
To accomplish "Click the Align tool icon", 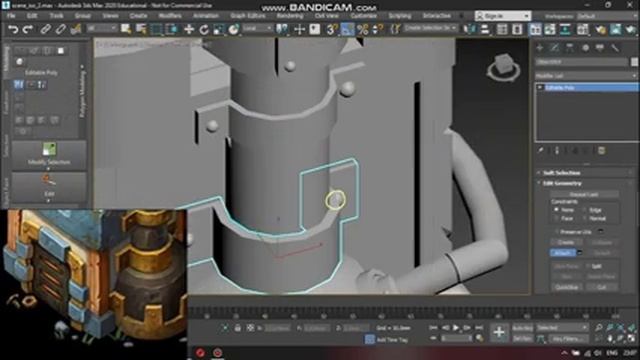I will click(485, 29).
